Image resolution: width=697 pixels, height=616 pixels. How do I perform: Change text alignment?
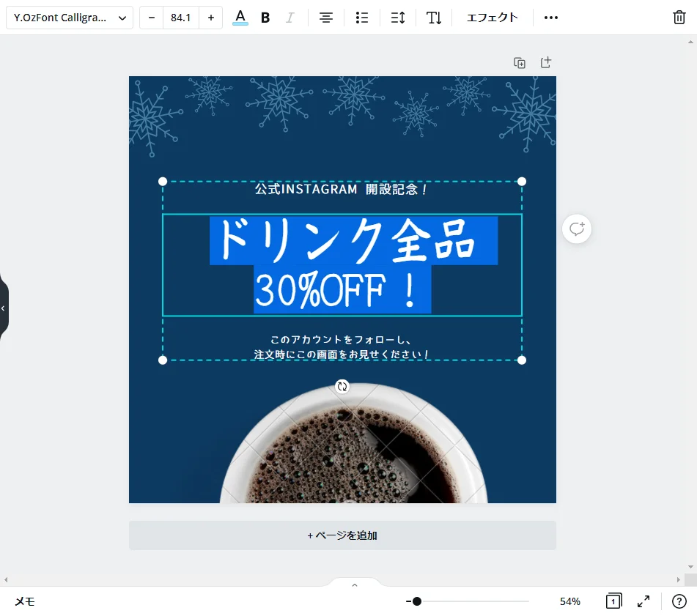point(326,18)
